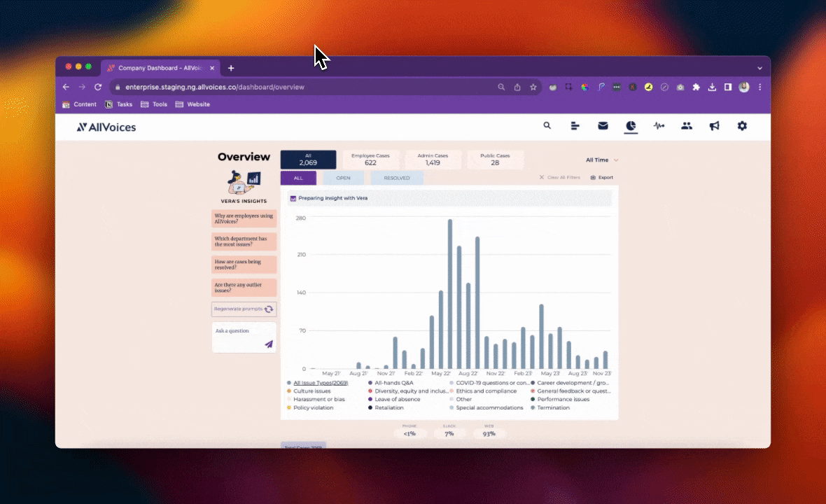Viewport: 826px width, 504px height.
Task: Toggle the Termination legend entry
Action: click(x=550, y=407)
